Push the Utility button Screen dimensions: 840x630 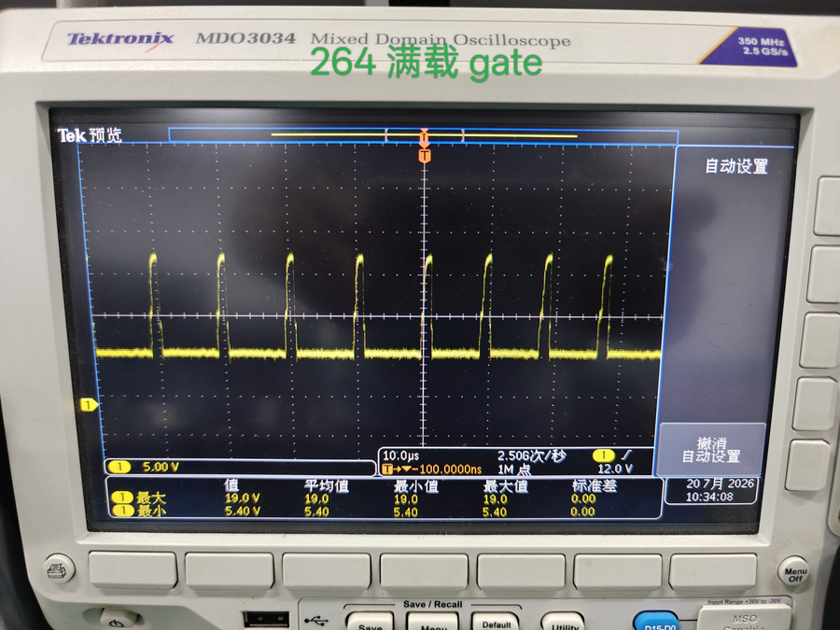(x=564, y=623)
